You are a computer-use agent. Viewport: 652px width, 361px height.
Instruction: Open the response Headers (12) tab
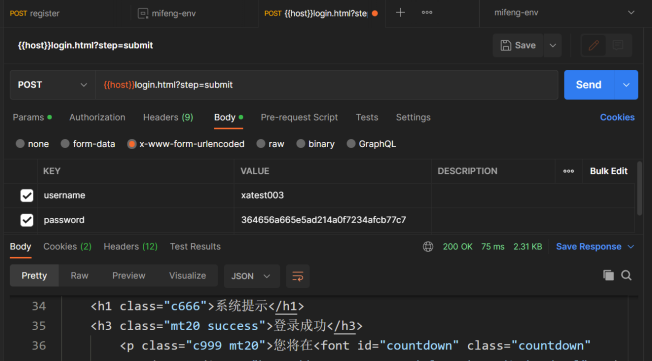tap(131, 247)
